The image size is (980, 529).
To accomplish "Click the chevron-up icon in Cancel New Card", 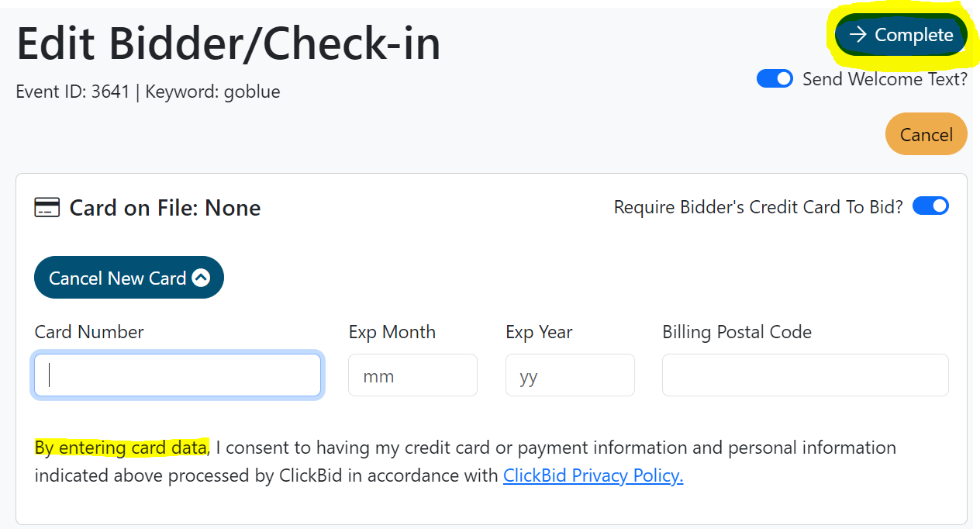I will point(201,278).
